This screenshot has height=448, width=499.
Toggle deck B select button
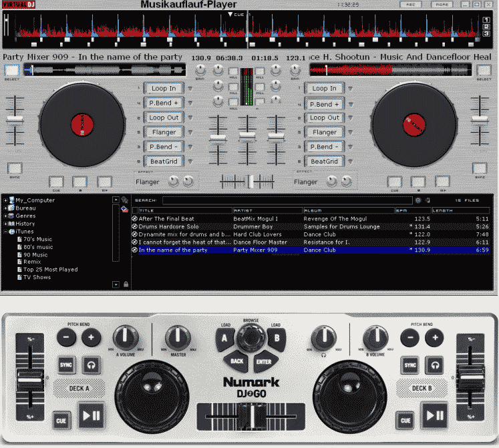pyautogui.click(x=484, y=70)
